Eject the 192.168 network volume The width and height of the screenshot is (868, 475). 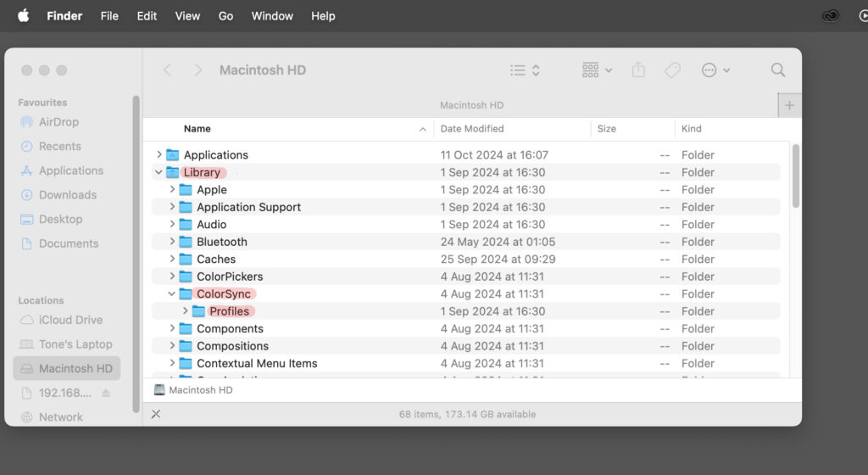click(x=106, y=393)
